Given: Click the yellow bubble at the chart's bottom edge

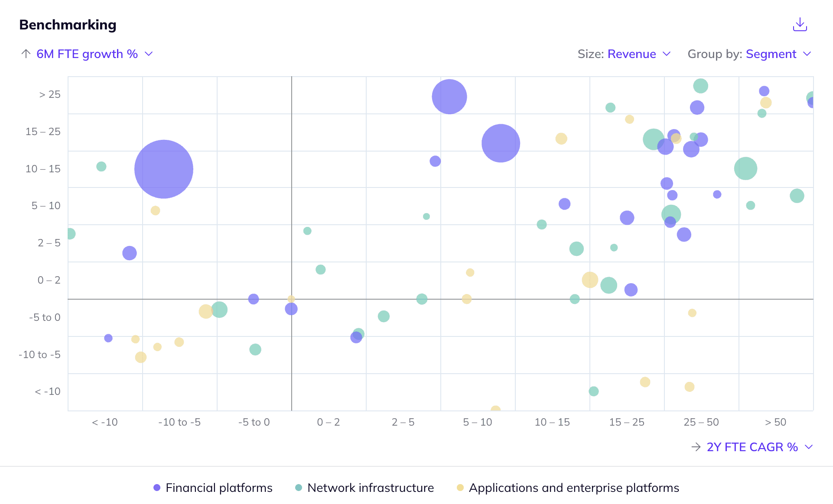Looking at the screenshot, I should pos(495,409).
